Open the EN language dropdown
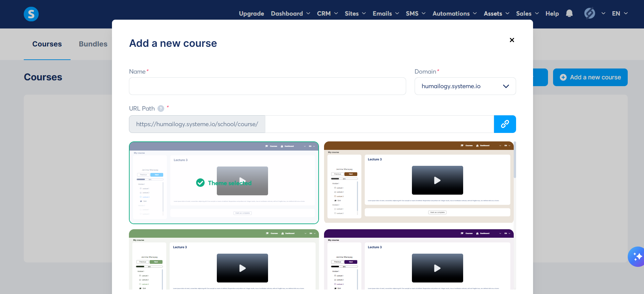The width and height of the screenshot is (644, 294). [x=620, y=14]
